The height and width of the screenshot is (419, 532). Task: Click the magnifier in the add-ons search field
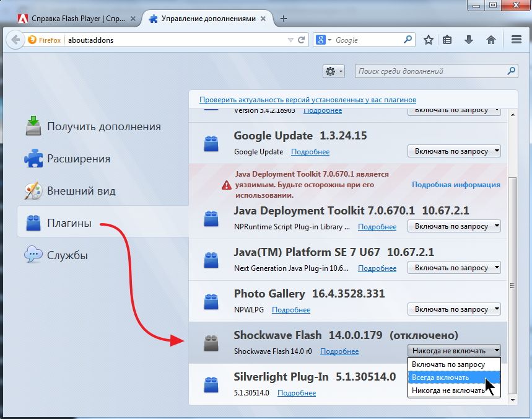coord(511,71)
